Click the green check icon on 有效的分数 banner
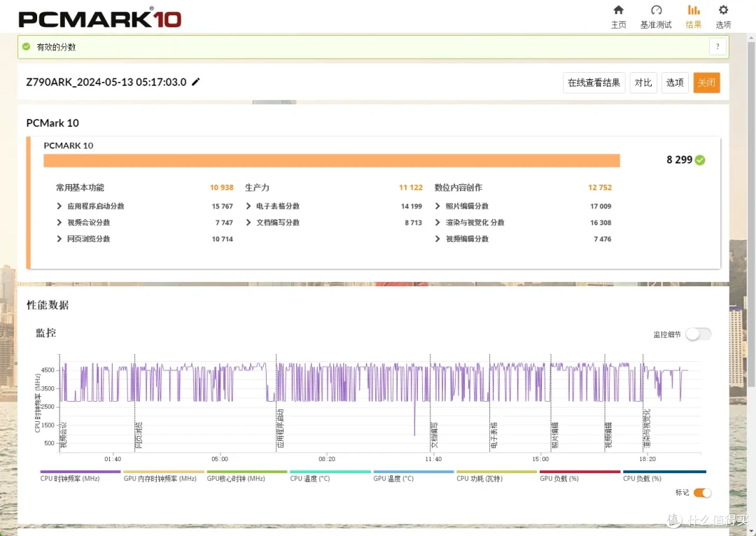 coord(27,47)
